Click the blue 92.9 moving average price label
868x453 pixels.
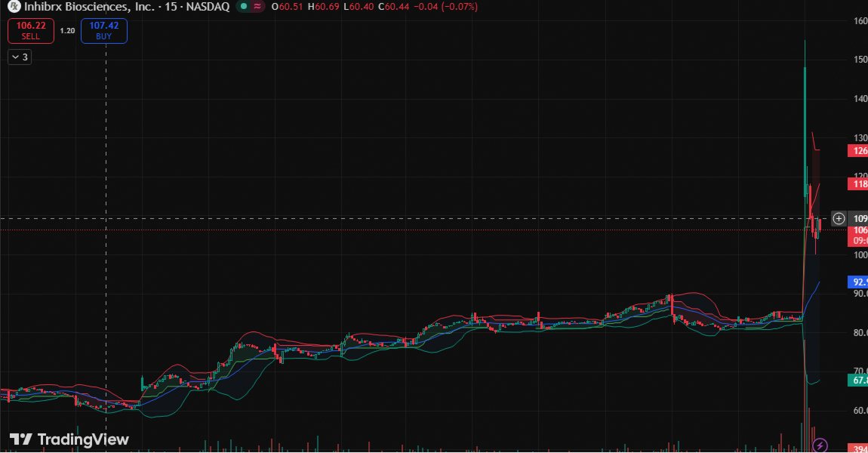858,282
